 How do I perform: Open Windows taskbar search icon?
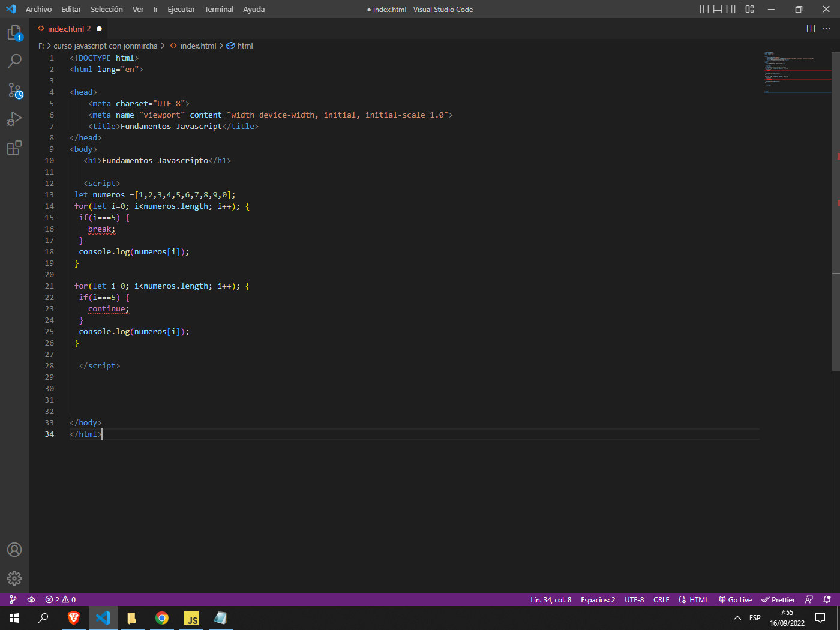coord(43,618)
